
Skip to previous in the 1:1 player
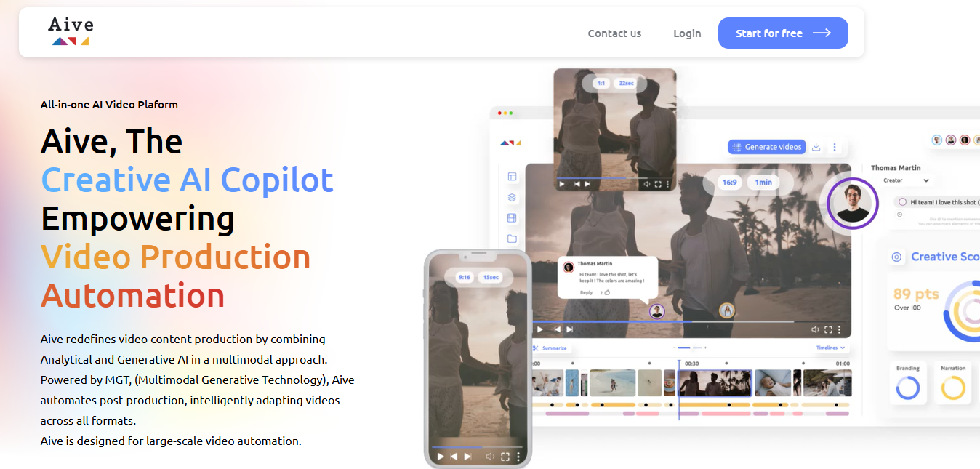[577, 184]
